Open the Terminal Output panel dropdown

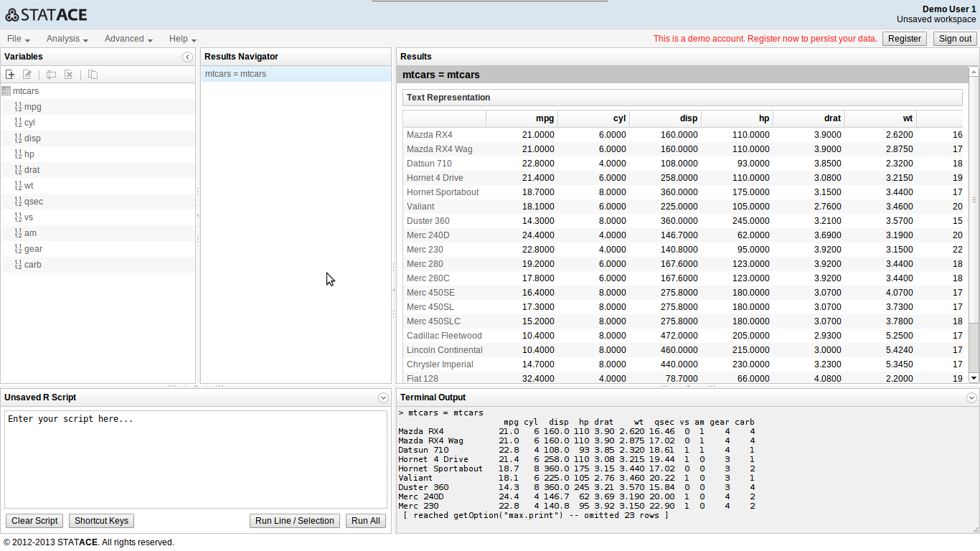pyautogui.click(x=971, y=397)
